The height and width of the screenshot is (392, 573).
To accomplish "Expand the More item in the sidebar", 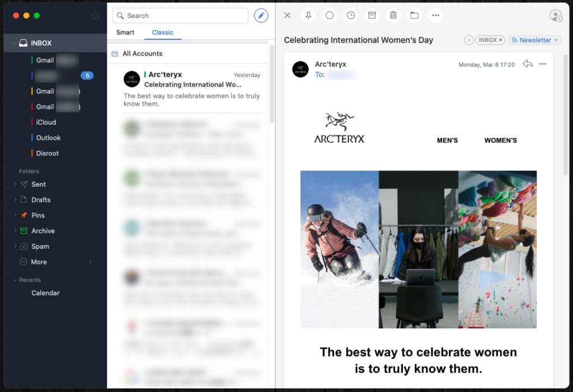I will [x=90, y=262].
